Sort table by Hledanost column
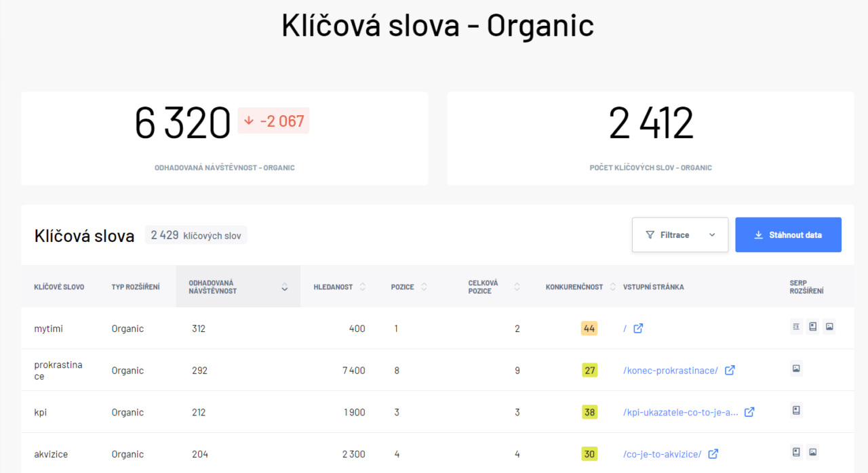Image resolution: width=868 pixels, height=473 pixels. [362, 287]
